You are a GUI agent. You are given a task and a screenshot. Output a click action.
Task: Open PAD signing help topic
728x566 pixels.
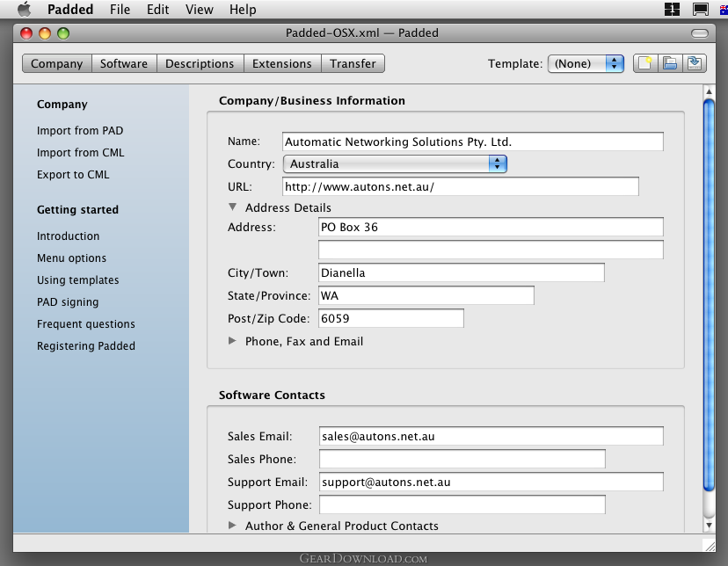pyautogui.click(x=68, y=302)
